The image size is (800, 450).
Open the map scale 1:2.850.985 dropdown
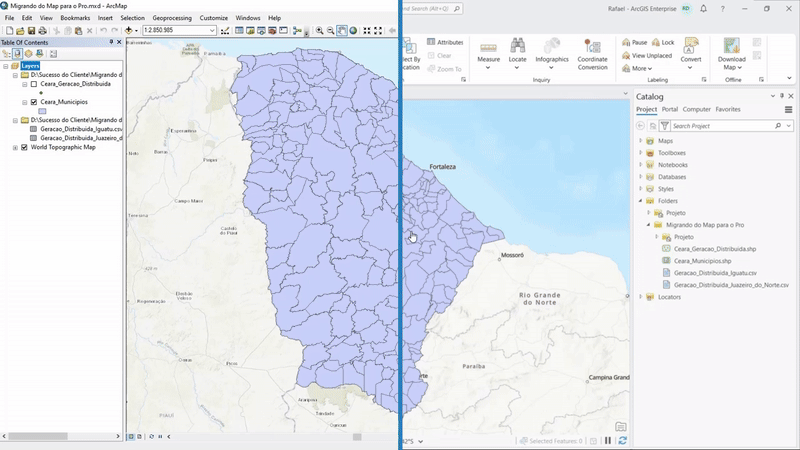coord(212,31)
